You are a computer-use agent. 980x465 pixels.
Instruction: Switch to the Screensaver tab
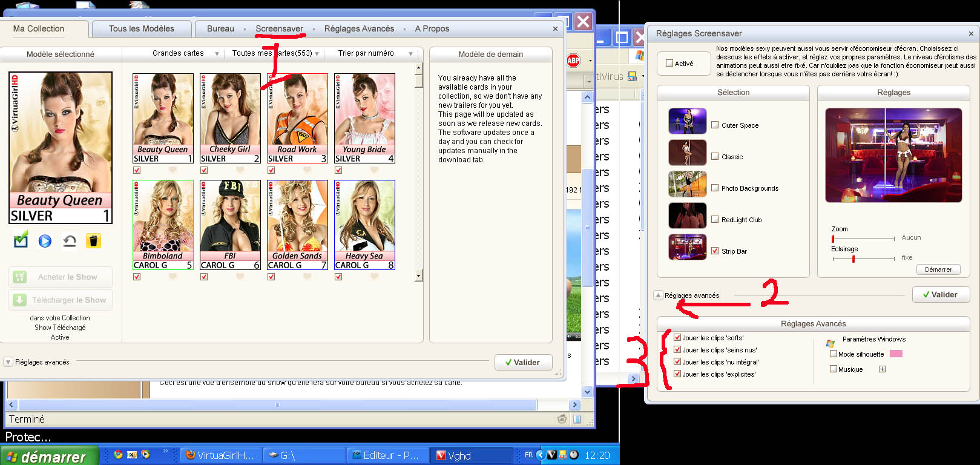tap(279, 28)
